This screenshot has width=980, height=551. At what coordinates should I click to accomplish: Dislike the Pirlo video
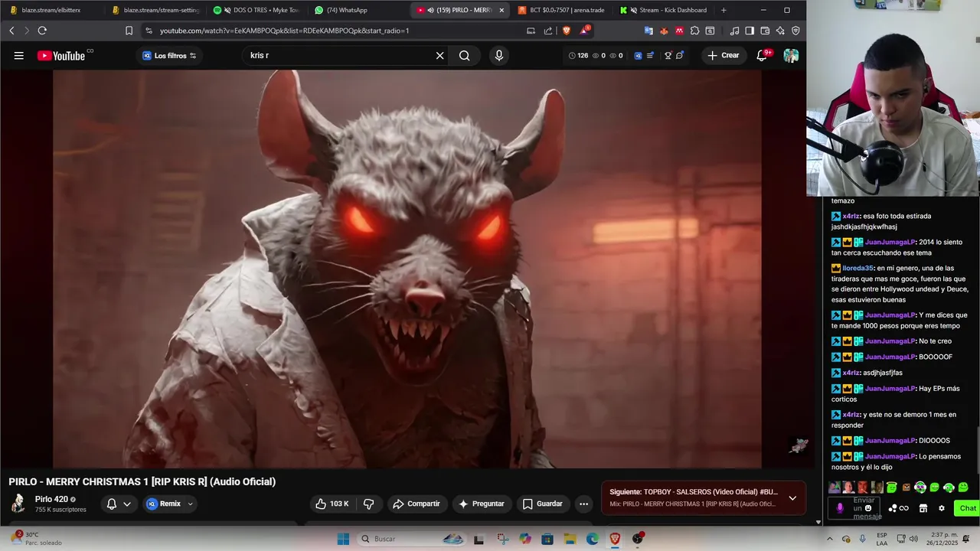(x=368, y=504)
